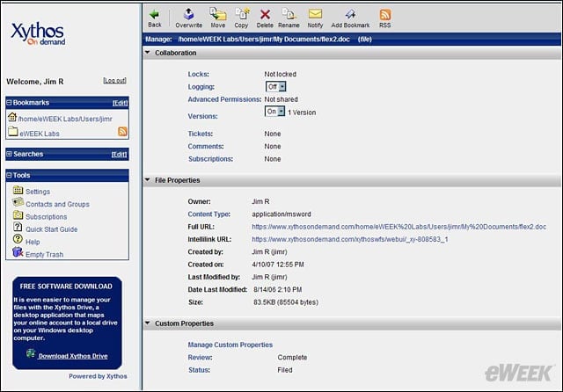Image resolution: width=563 pixels, height=392 pixels.
Task: Open the /home/eWEEK Labs/Users/jimr bookmark
Action: [x=65, y=119]
